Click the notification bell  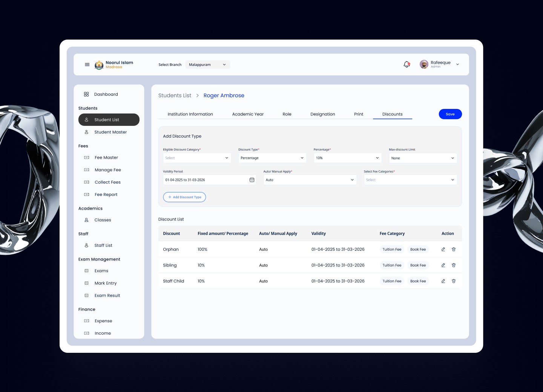(x=406, y=64)
